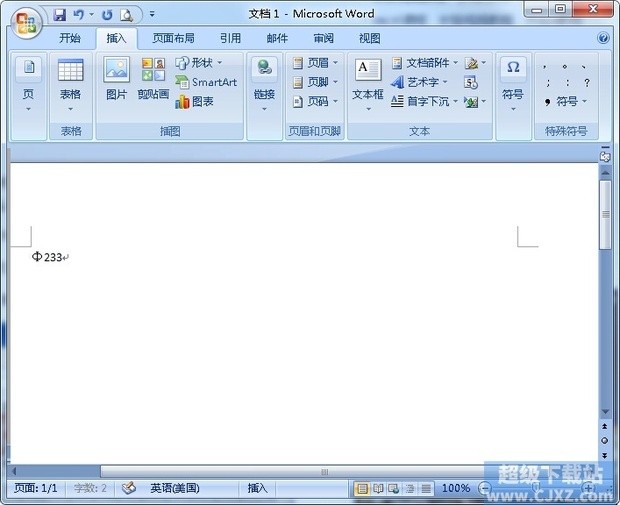The image size is (620, 505).
Task: Open the clip art (剪贴画) pane
Action: [x=153, y=78]
